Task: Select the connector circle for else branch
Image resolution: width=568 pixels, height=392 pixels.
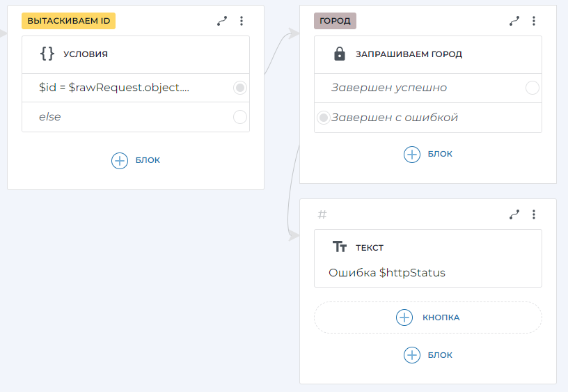Action: pyautogui.click(x=240, y=117)
